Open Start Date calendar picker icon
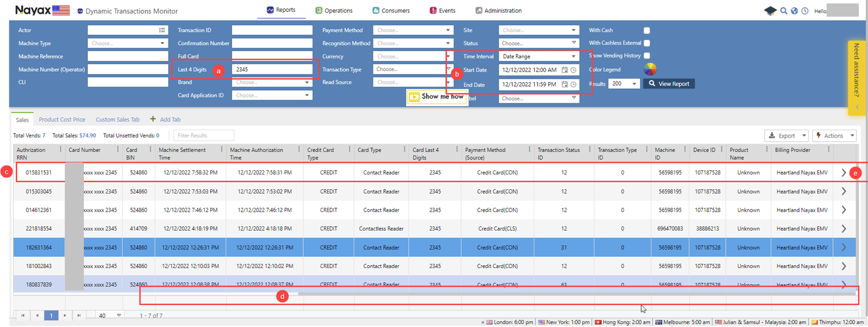Viewport: 868px width, 327px height. [x=565, y=70]
